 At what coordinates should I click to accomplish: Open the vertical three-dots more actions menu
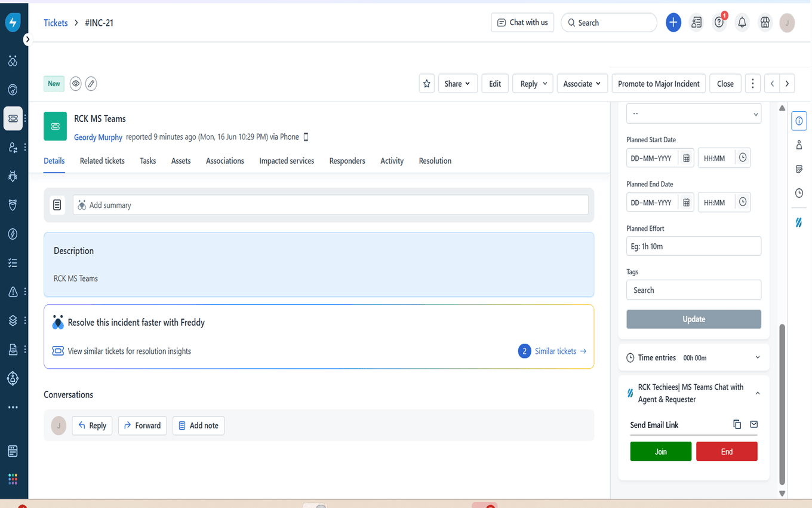[x=753, y=84]
